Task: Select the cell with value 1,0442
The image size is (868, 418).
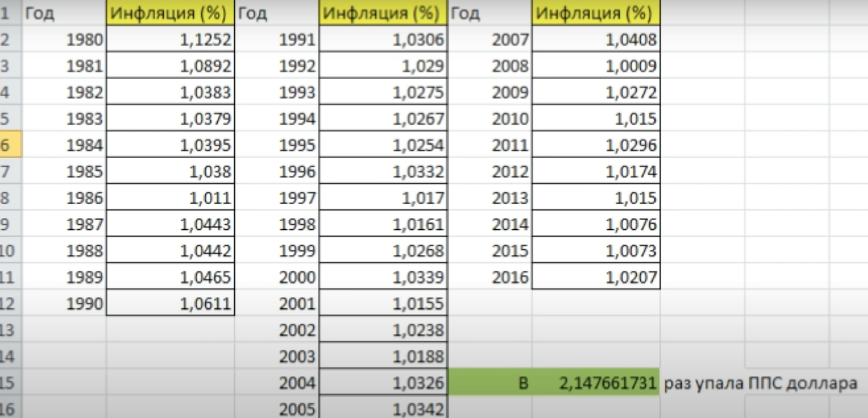Action: (171, 250)
